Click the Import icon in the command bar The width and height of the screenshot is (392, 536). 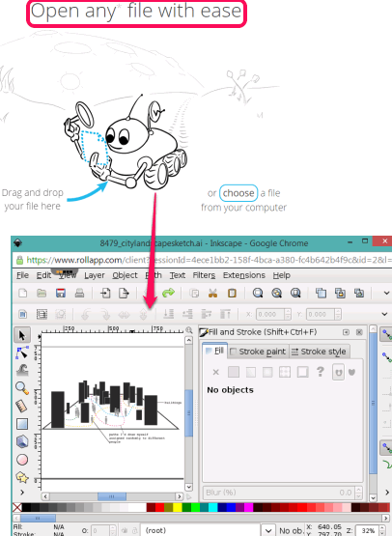coord(105,293)
